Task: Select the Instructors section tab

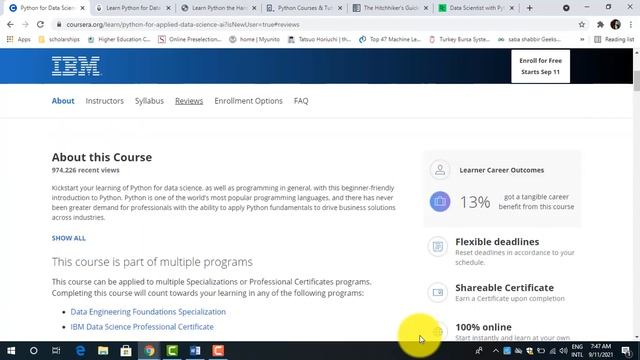Action: (104, 101)
